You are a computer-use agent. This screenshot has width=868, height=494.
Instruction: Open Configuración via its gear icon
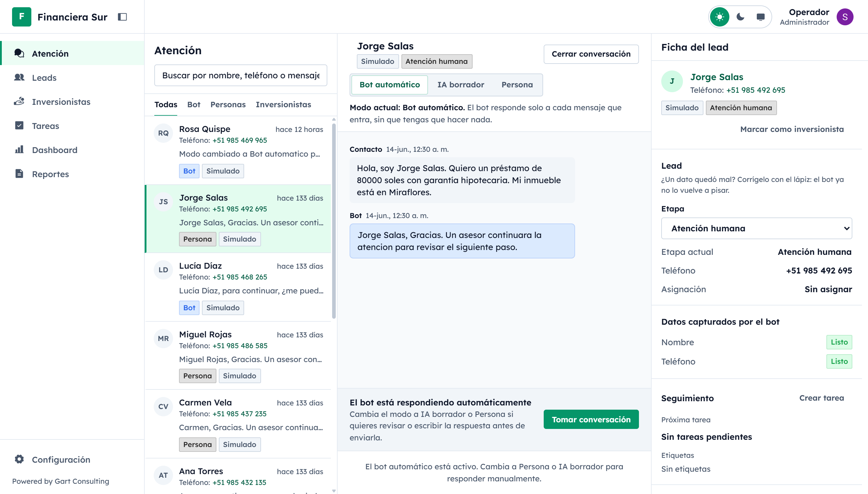[19, 459]
